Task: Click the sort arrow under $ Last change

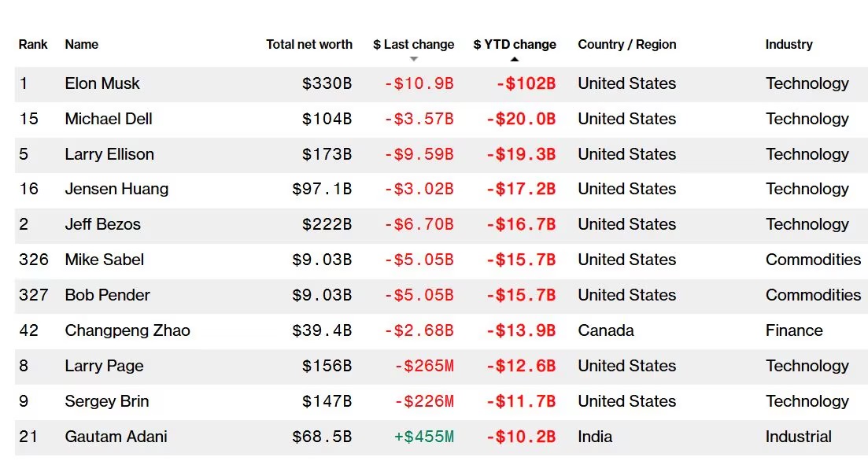Action: pos(414,59)
